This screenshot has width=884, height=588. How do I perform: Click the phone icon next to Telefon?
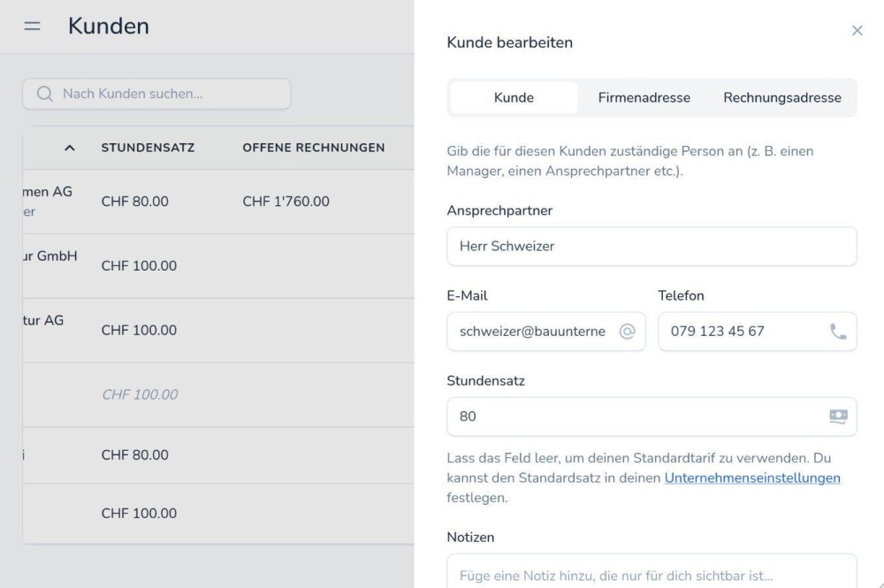(x=837, y=331)
